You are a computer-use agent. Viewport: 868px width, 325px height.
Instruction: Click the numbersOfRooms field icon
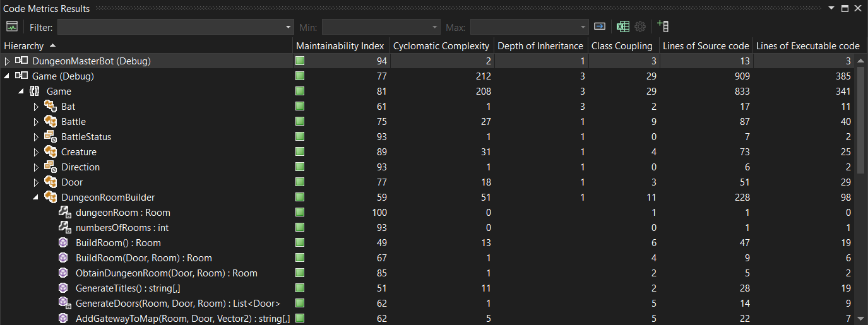(x=64, y=228)
